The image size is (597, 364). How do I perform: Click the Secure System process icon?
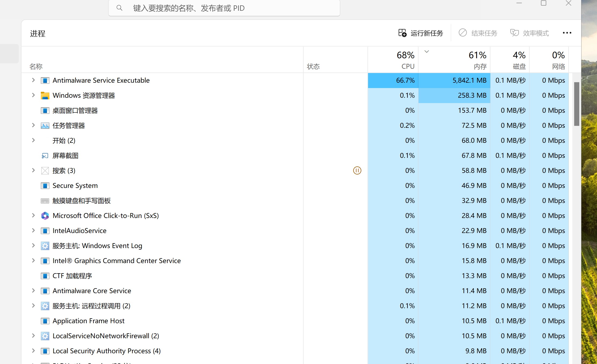click(45, 186)
